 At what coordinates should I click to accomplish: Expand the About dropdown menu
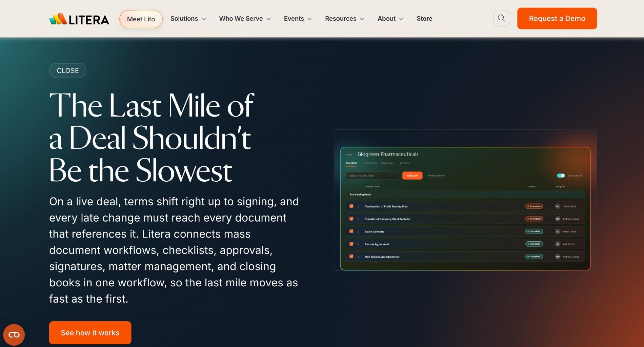(x=390, y=19)
